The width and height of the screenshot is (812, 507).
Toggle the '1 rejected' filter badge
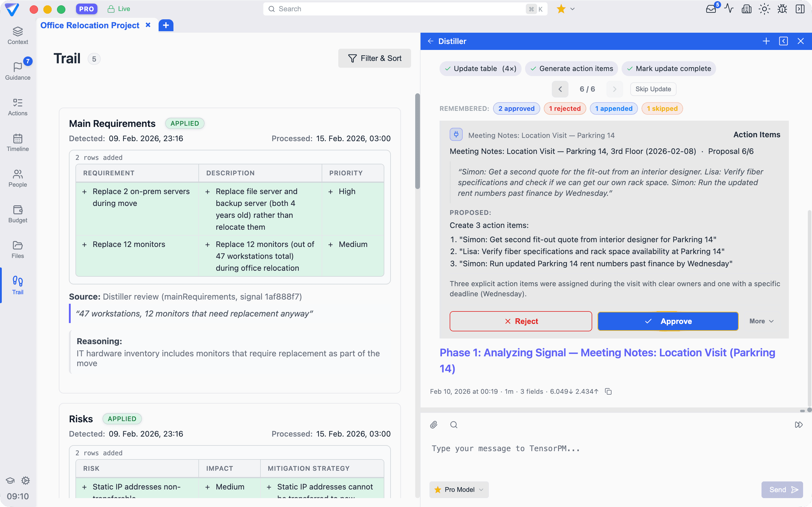[565, 108]
